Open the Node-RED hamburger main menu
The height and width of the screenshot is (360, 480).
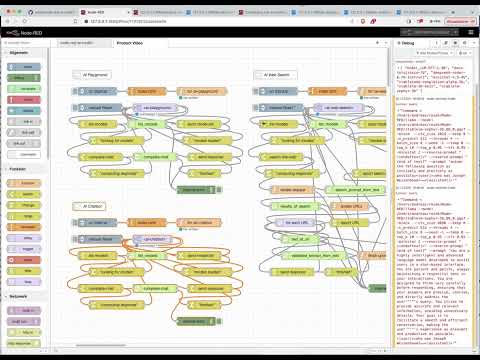[x=471, y=32]
